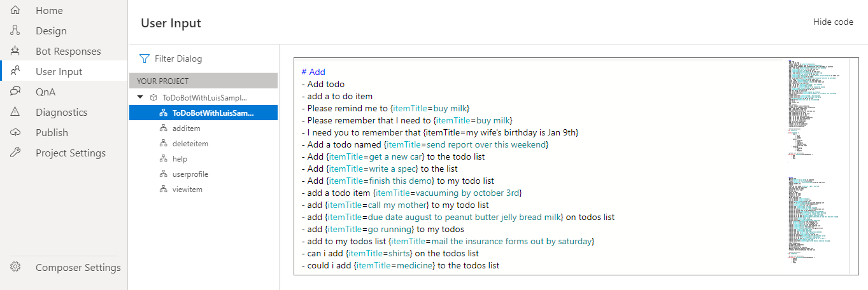The width and height of the screenshot is (868, 290).
Task: Open the userprofile dialog
Action: coord(190,174)
